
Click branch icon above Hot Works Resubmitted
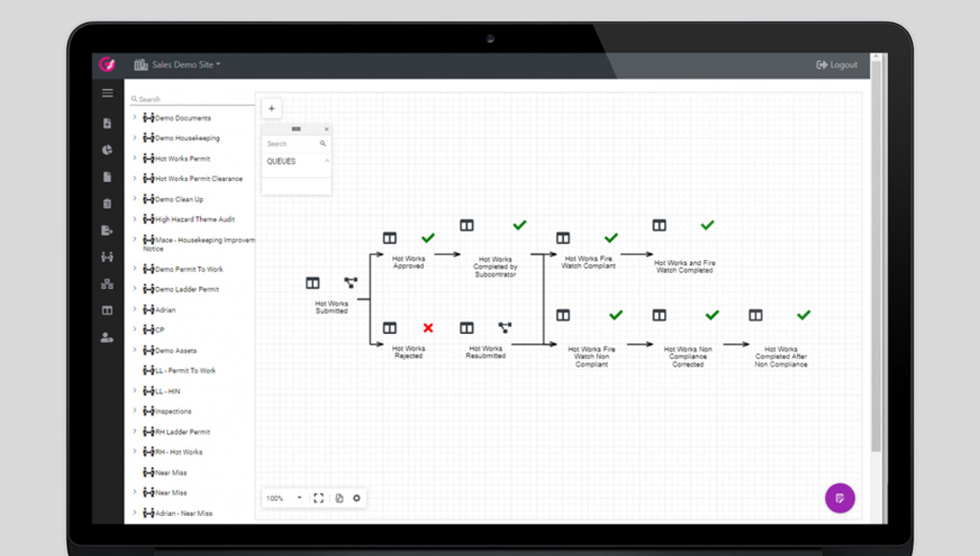click(x=505, y=327)
